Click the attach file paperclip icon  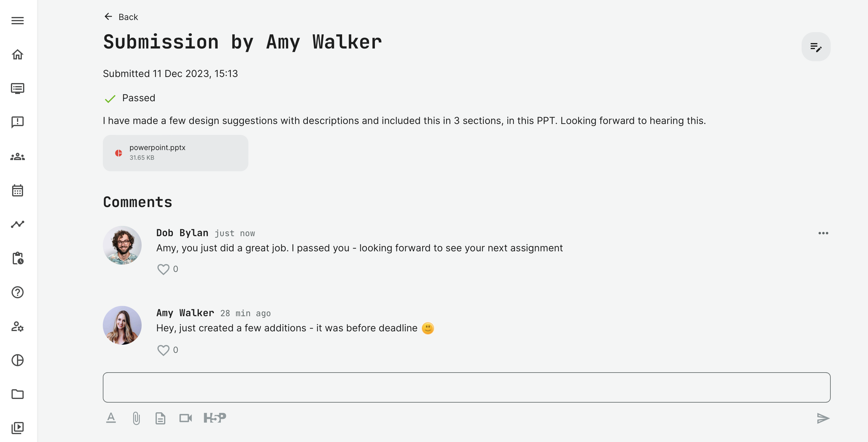point(136,418)
